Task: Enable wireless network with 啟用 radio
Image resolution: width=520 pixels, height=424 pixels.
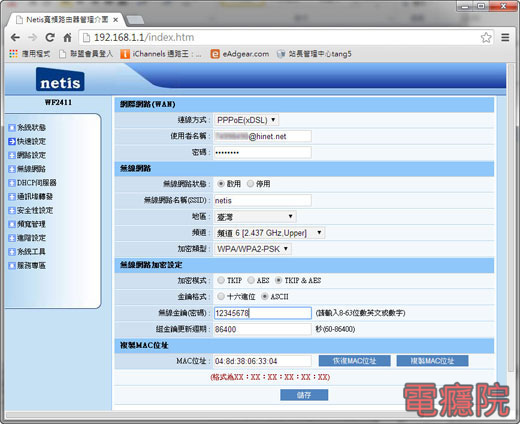Action: coord(221,184)
